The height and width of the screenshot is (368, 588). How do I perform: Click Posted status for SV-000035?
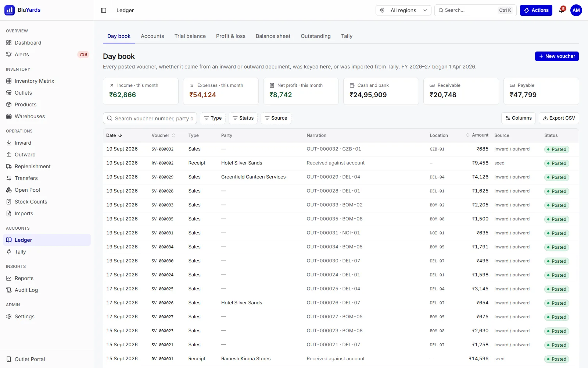click(556, 219)
